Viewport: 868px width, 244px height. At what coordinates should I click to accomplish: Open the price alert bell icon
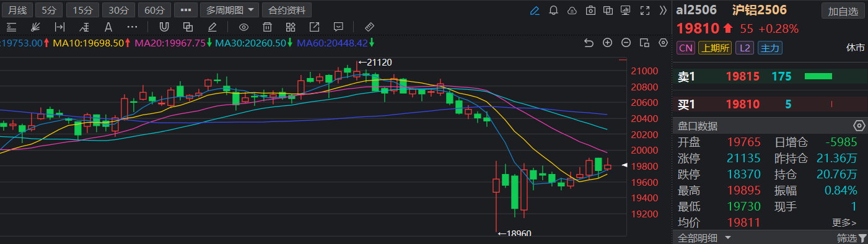553,11
